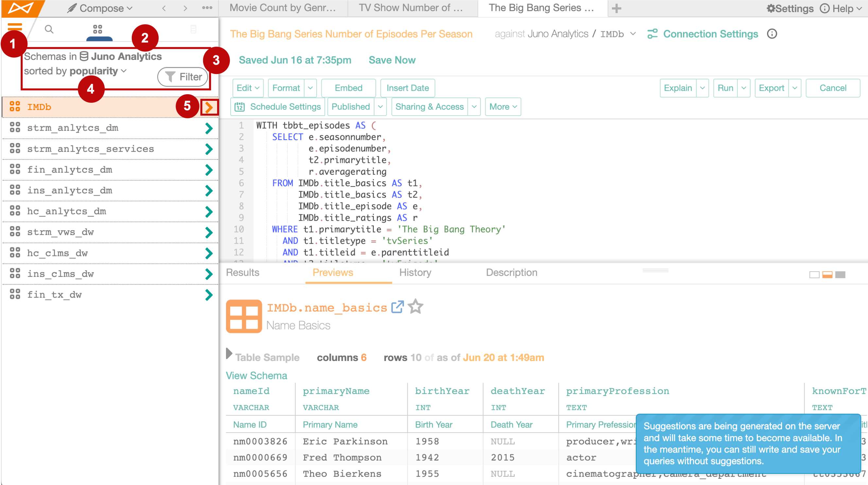Screen dimensions: 868x485
Task: Click the View Schema link
Action: [256, 375]
